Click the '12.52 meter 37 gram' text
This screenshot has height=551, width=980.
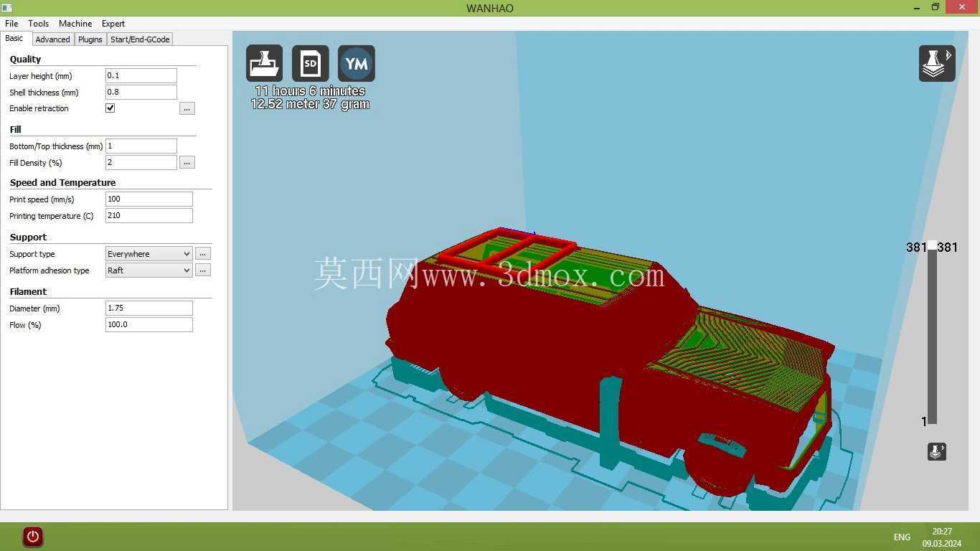pyautogui.click(x=310, y=104)
